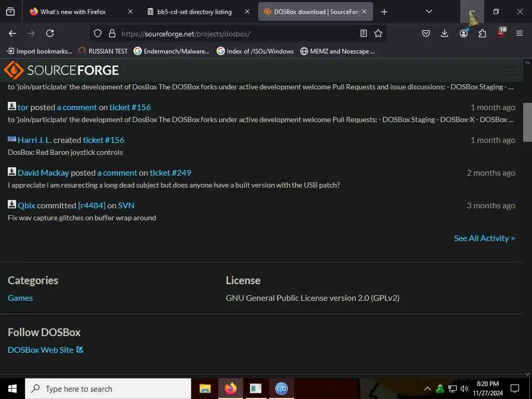Open Firefox account menu
Screen dimensions: 532x399
(463, 33)
